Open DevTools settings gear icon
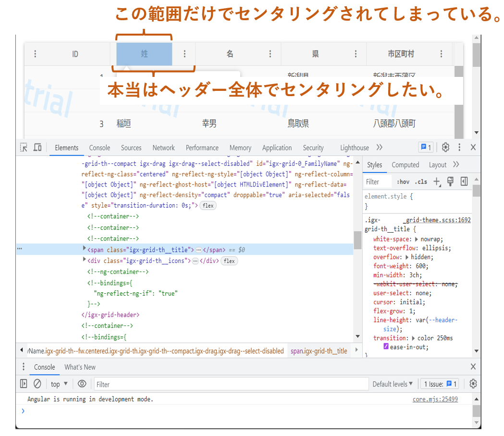The width and height of the screenshot is (504, 436). click(x=445, y=148)
